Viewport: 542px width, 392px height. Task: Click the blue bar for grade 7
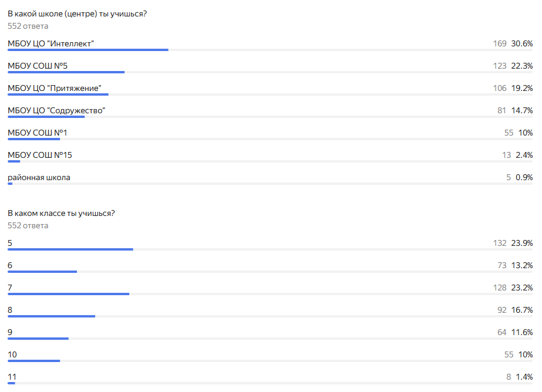pyautogui.click(x=68, y=294)
